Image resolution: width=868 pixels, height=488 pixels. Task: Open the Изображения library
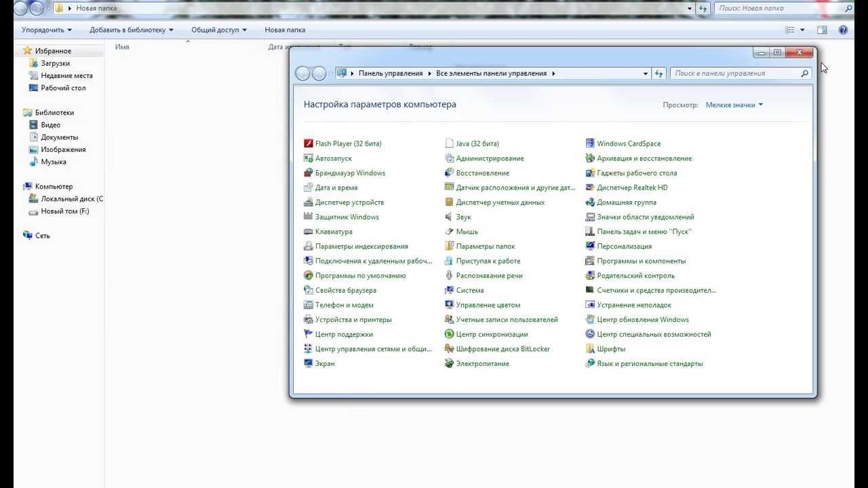click(63, 150)
